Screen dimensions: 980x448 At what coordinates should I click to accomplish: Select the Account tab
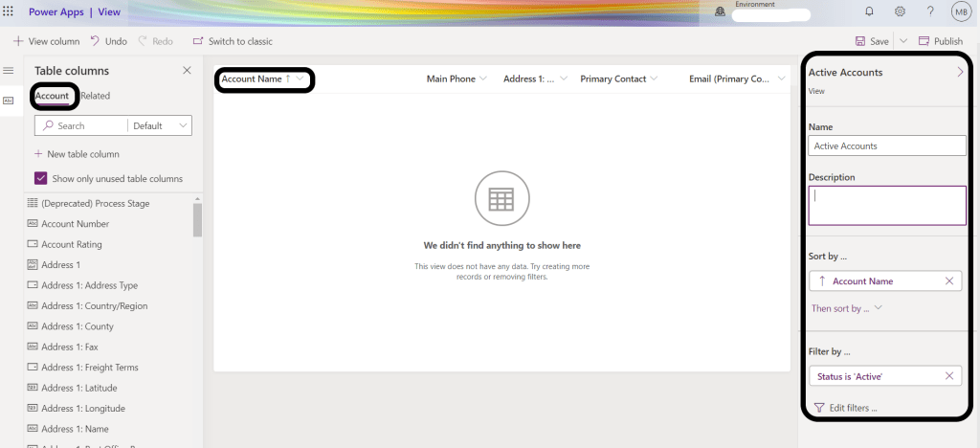[x=53, y=96]
